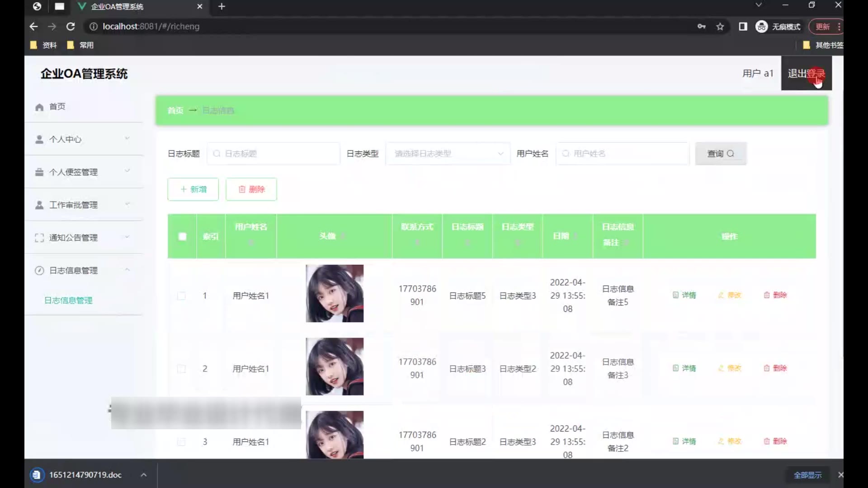The width and height of the screenshot is (868, 488).
Task: Open the 日志类型 dropdown selector
Action: (x=448, y=154)
